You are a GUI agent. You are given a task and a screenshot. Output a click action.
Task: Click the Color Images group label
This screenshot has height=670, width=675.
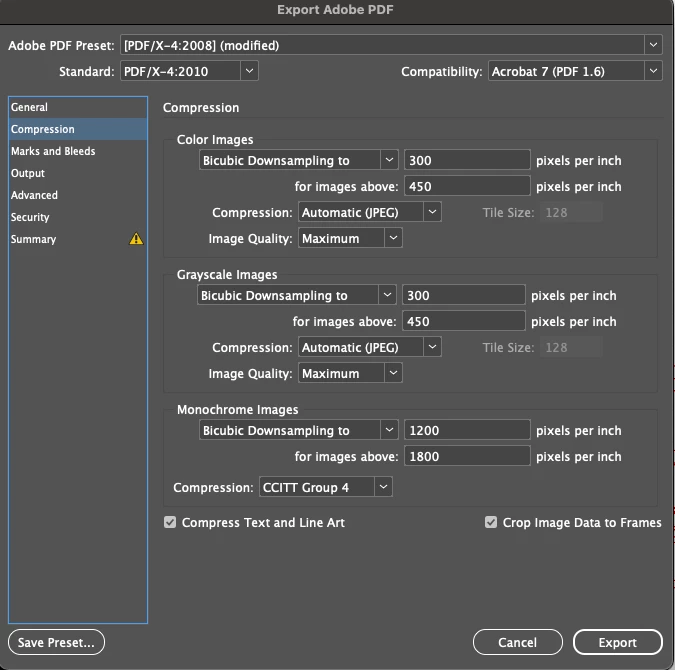tap(215, 140)
